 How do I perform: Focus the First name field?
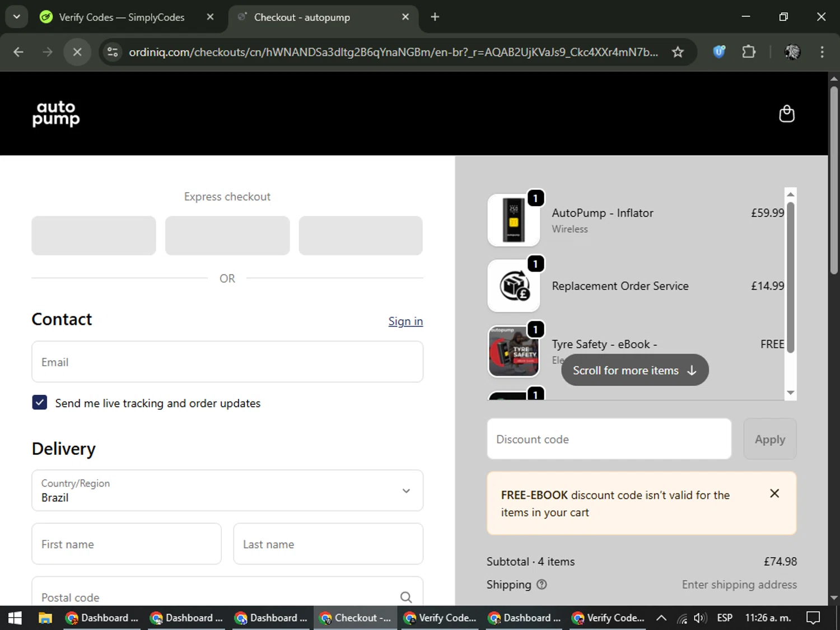[127, 544]
